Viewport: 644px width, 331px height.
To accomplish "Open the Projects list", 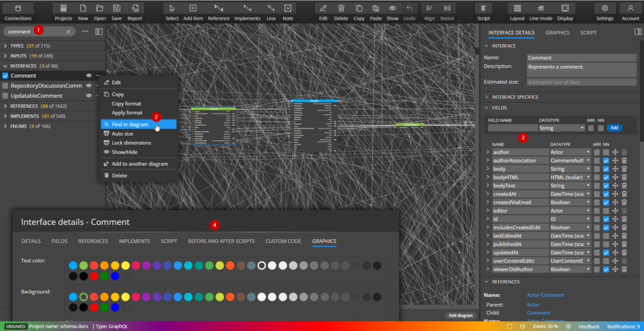I will (x=64, y=13).
